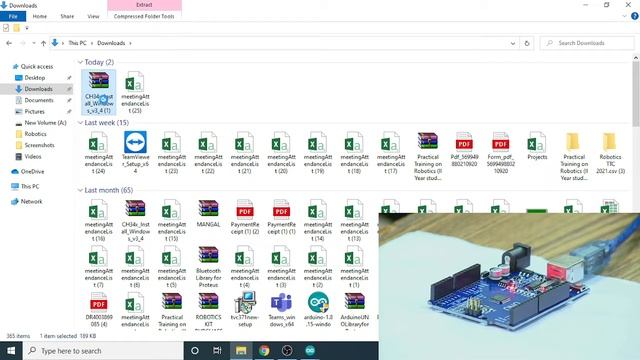The image size is (640, 360).
Task: Select the CH34x_Install_Windows_v3_4 (1) archive in Today
Action: 99,92
